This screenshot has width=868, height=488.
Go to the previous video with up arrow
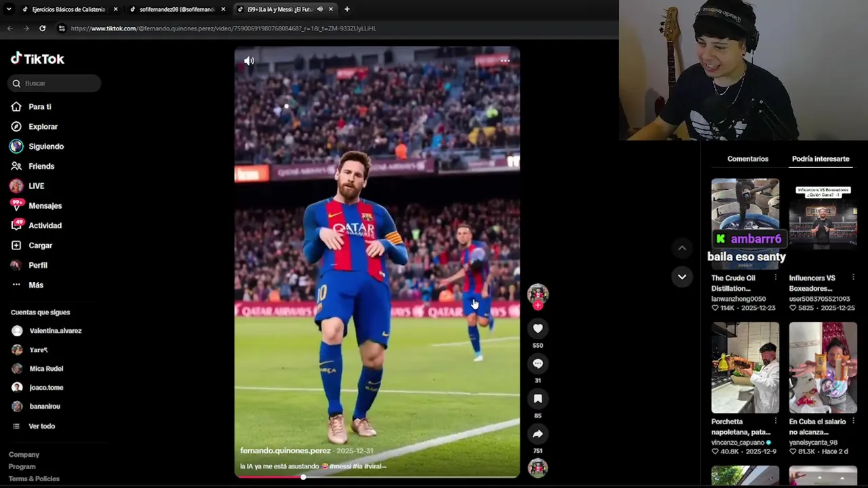(682, 249)
